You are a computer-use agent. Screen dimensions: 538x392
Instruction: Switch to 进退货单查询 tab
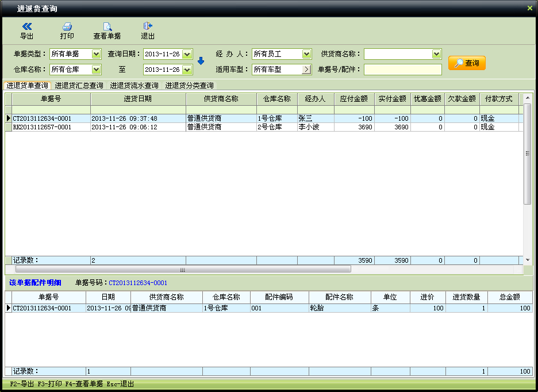pyautogui.click(x=27, y=86)
